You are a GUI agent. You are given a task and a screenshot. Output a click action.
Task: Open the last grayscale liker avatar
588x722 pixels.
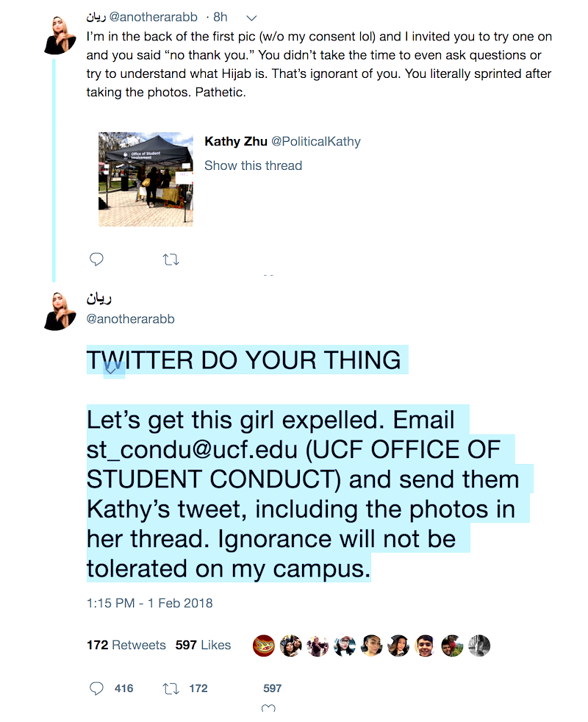[479, 646]
